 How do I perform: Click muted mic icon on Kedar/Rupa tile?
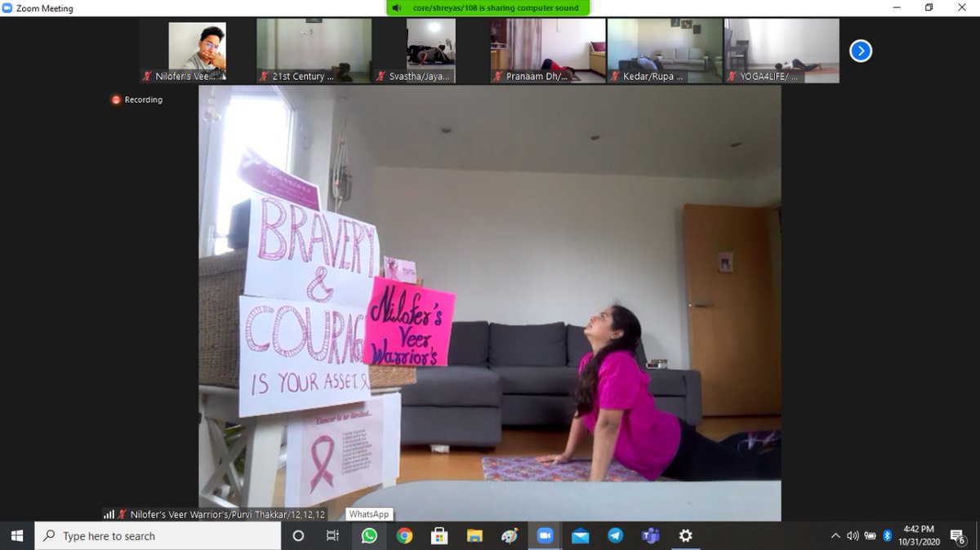[x=615, y=76]
